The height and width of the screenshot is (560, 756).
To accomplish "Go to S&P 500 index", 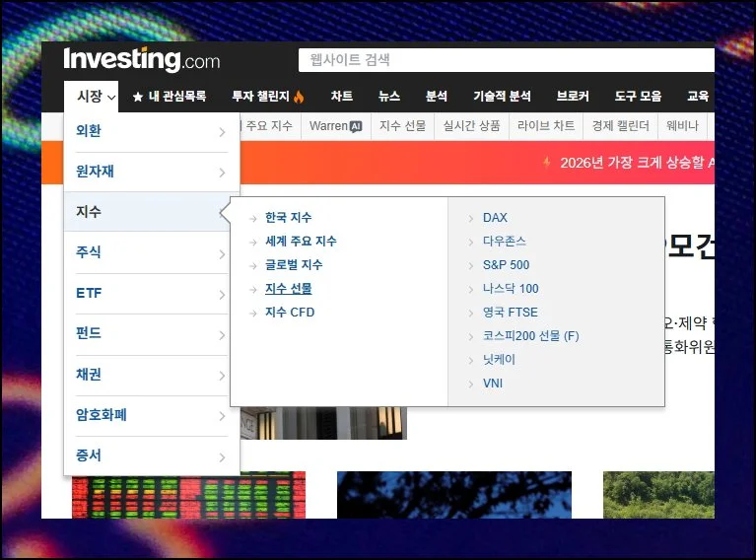I will 506,265.
